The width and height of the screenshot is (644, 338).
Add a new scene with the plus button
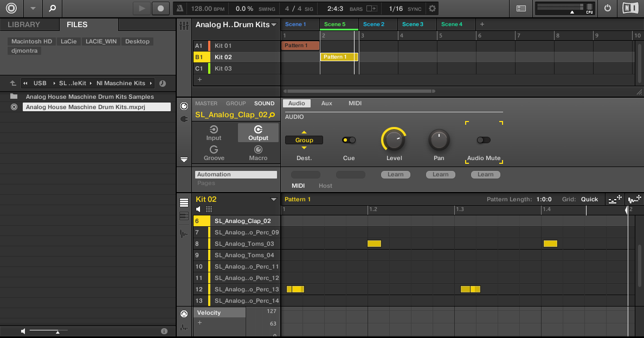coord(482,24)
